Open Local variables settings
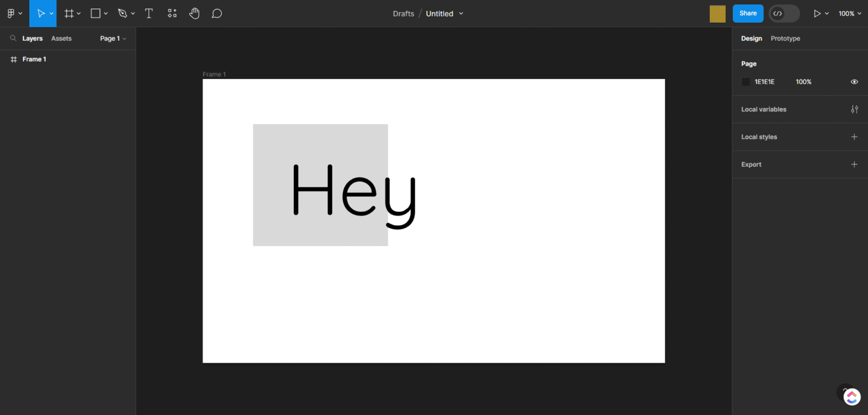Screen dimensions: 868x415 [854, 109]
